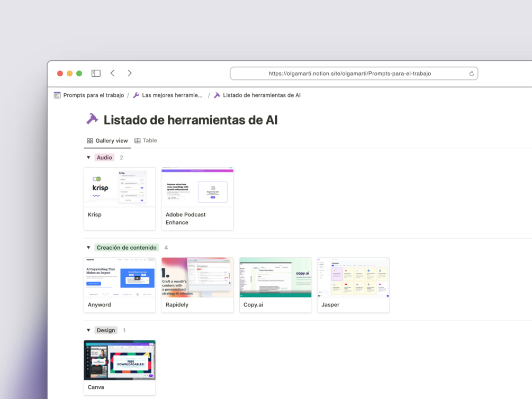Viewport: 532px width, 399px height.
Task: Open the 'Prompts para el trabajo' breadcrumb
Action: (94, 95)
